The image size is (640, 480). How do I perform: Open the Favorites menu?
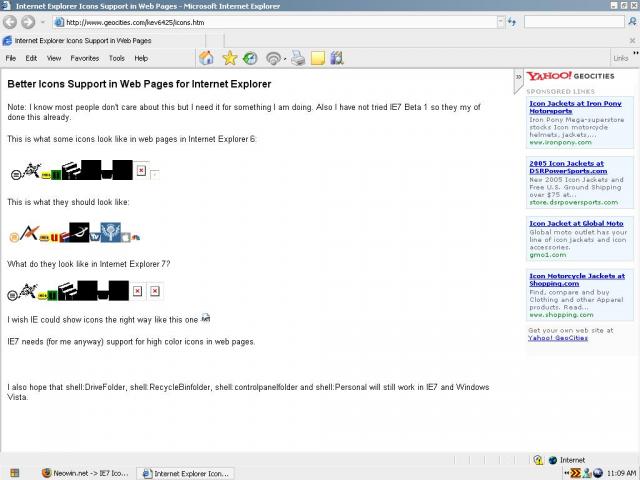[x=84, y=58]
